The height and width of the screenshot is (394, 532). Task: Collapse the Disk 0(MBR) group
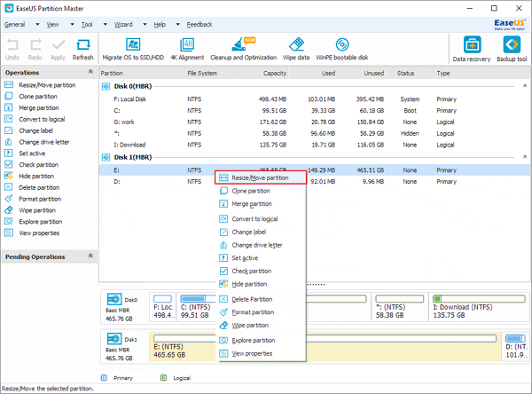(x=525, y=86)
